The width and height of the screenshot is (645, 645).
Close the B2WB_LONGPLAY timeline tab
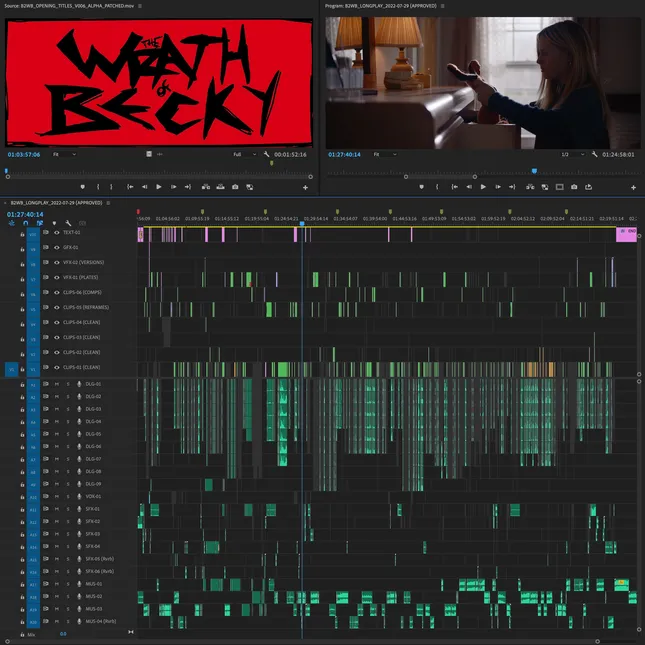click(x=5, y=203)
